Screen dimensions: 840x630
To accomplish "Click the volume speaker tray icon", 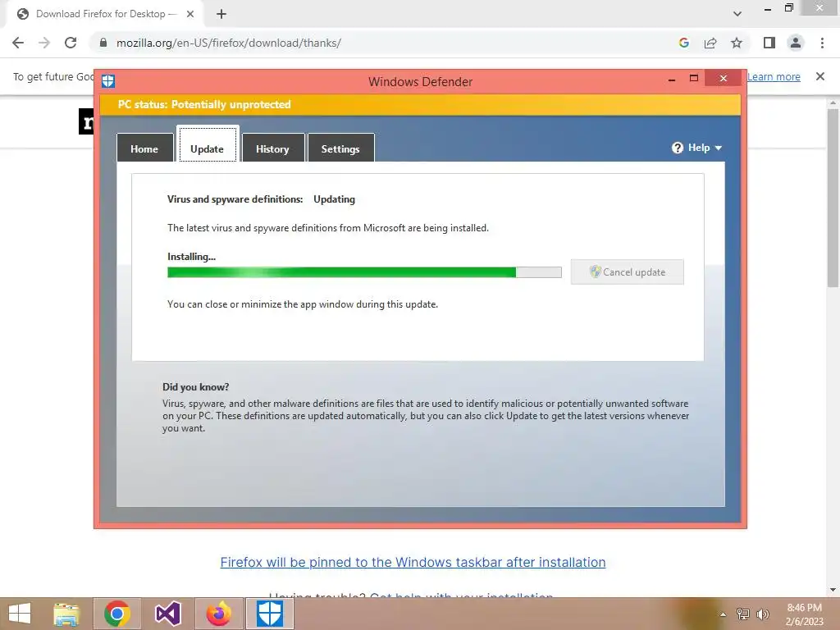I will click(762, 614).
